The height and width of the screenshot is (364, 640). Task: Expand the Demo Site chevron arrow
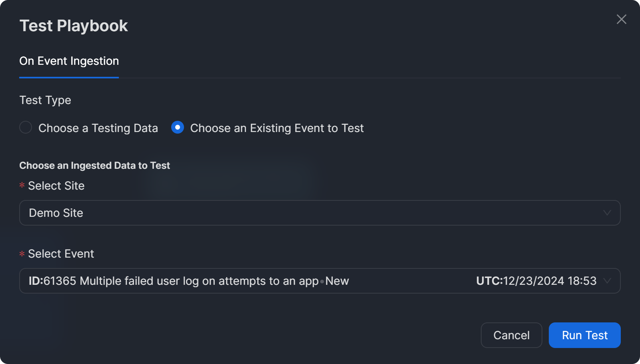coord(607,213)
